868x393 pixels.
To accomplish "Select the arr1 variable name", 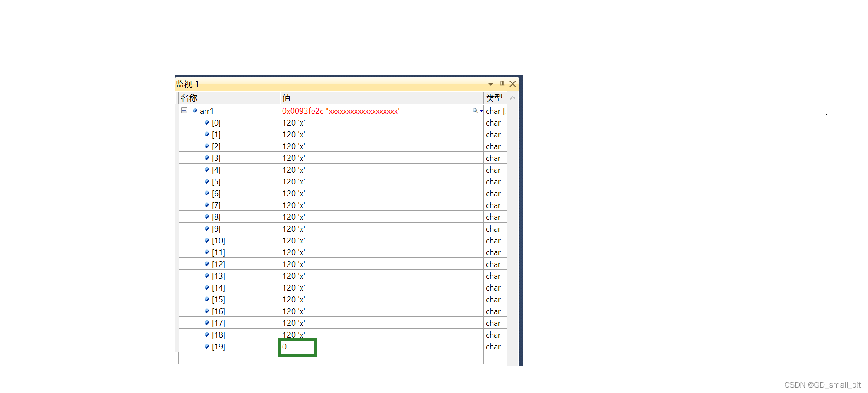I will click(207, 111).
